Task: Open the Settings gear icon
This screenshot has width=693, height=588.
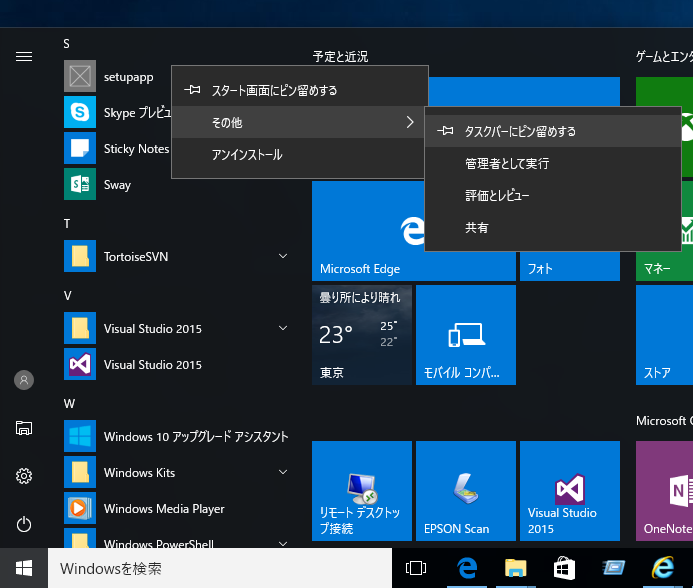Action: [24, 476]
